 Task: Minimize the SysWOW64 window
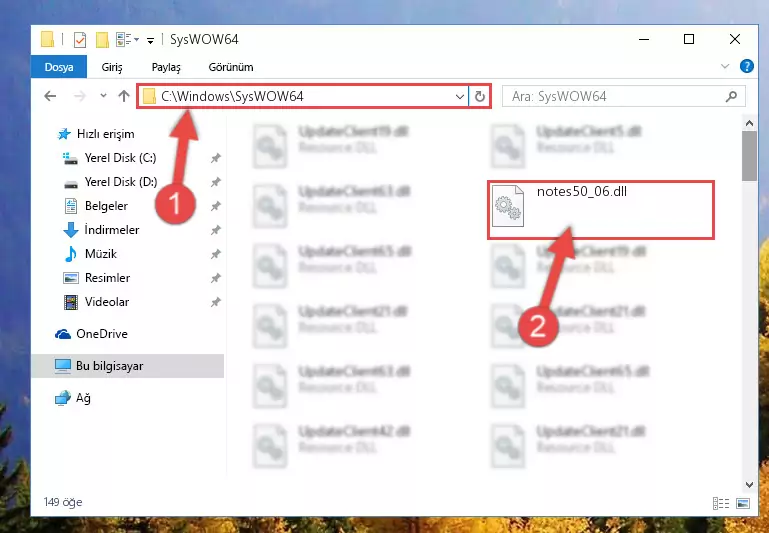[x=644, y=39]
